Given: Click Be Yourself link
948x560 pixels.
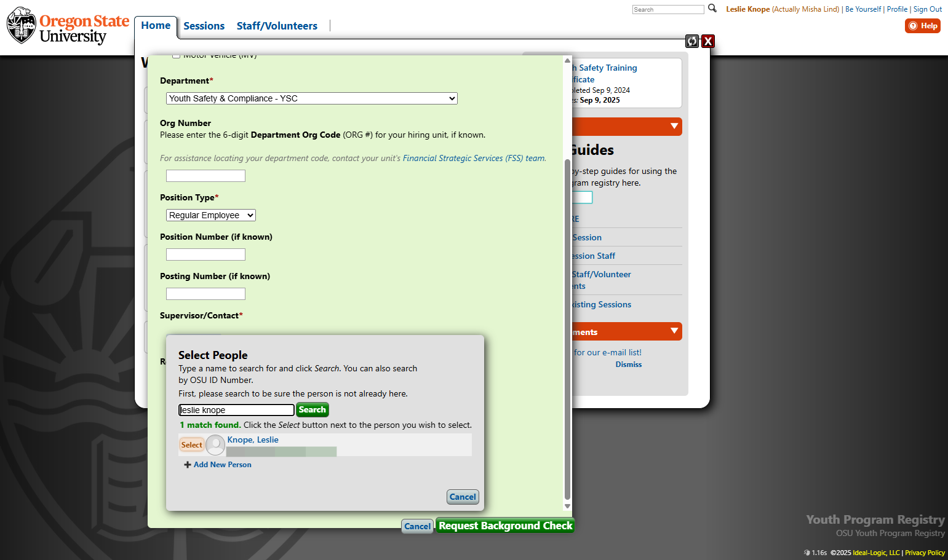Looking at the screenshot, I should (863, 9).
